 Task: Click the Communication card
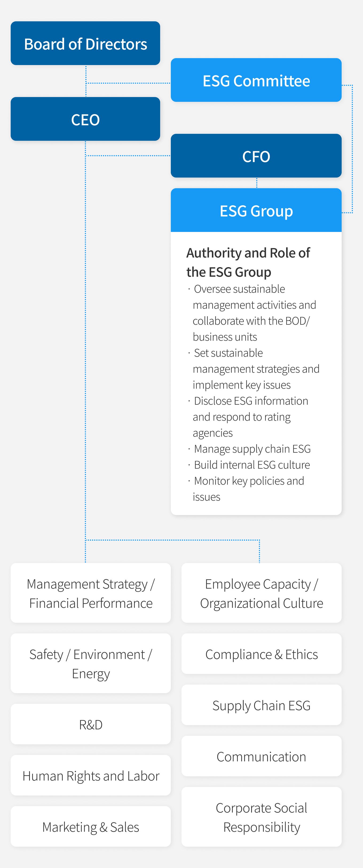(262, 757)
